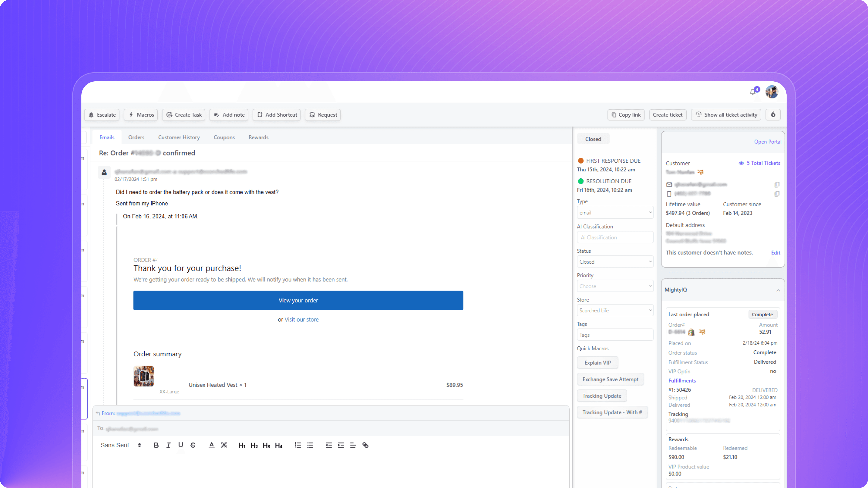
Task: Copy the customer phone number
Action: (x=777, y=194)
